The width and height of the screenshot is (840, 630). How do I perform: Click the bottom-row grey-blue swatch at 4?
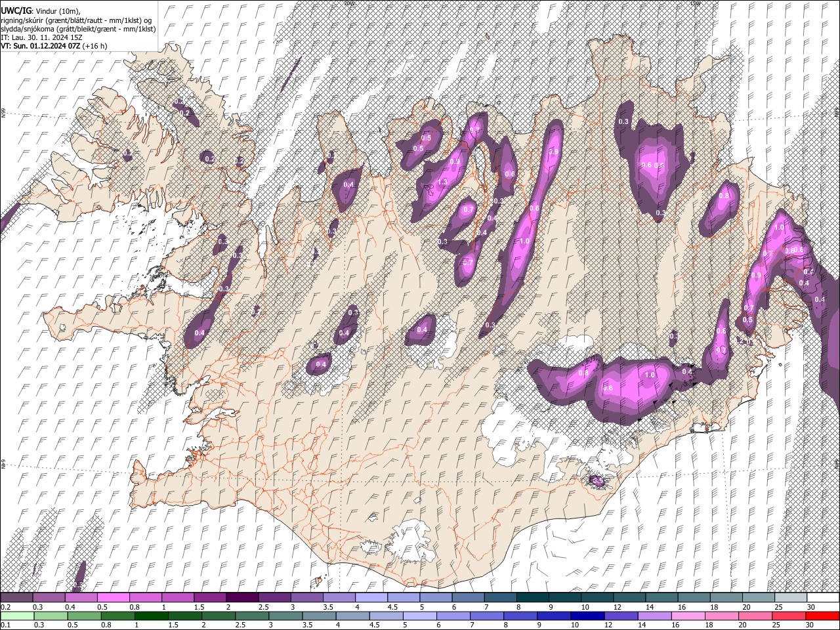352,616
